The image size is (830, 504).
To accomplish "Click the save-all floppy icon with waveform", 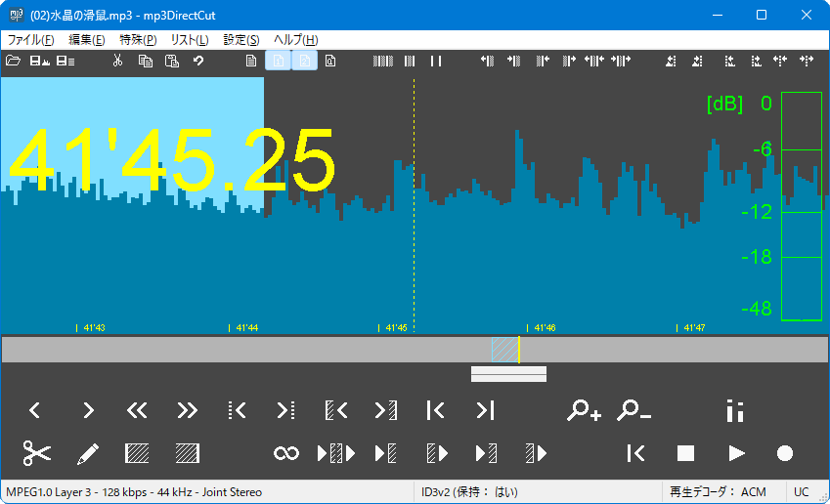I will pos(39,61).
